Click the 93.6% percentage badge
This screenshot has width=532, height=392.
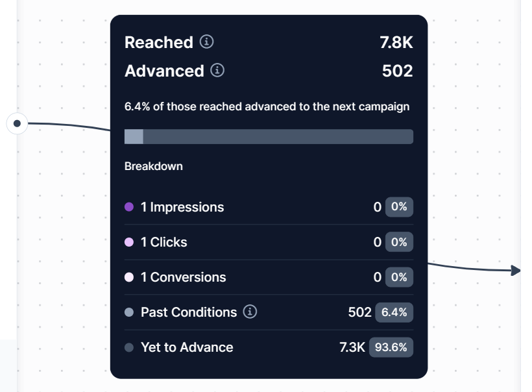(x=391, y=347)
